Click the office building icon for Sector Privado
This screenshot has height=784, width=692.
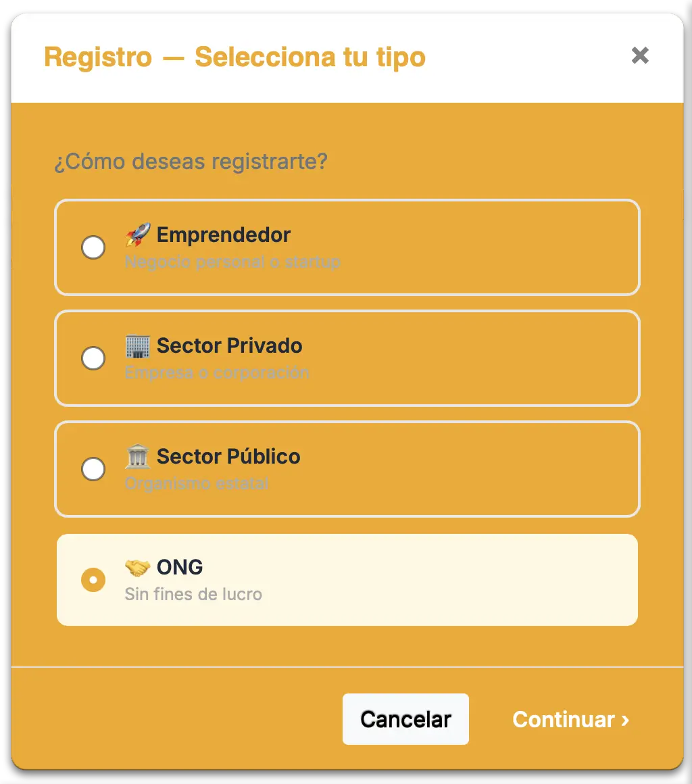[x=138, y=346]
